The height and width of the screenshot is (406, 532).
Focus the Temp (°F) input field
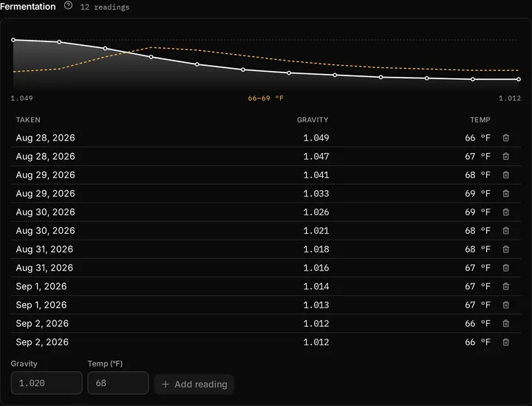(118, 383)
